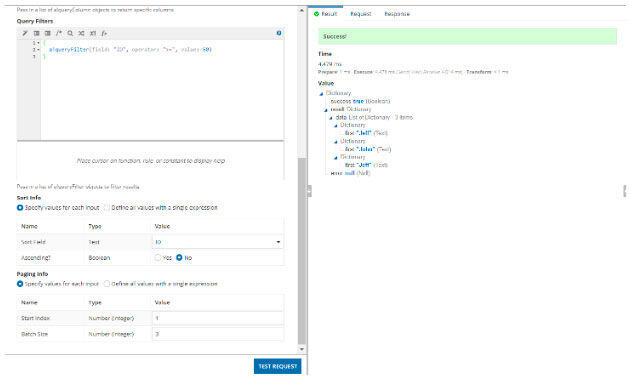Set Ascending? to Yes
This screenshot has height=378, width=629.
[x=158, y=258]
